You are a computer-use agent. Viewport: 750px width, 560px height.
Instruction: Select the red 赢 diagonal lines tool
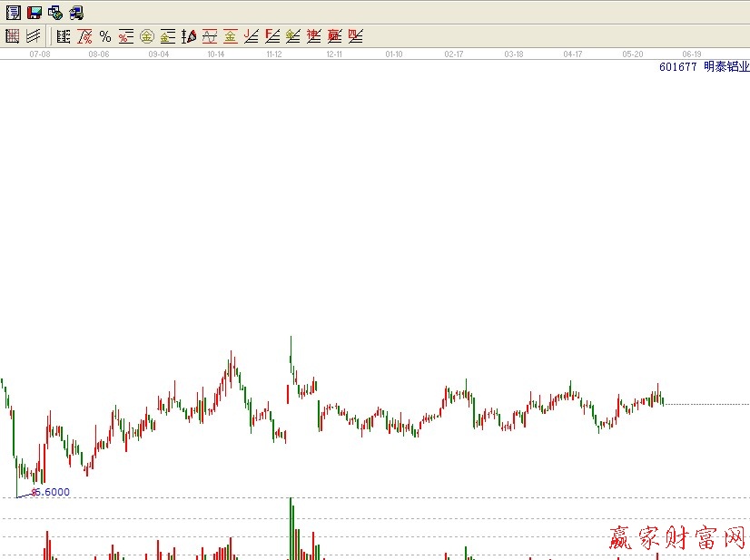(x=335, y=36)
